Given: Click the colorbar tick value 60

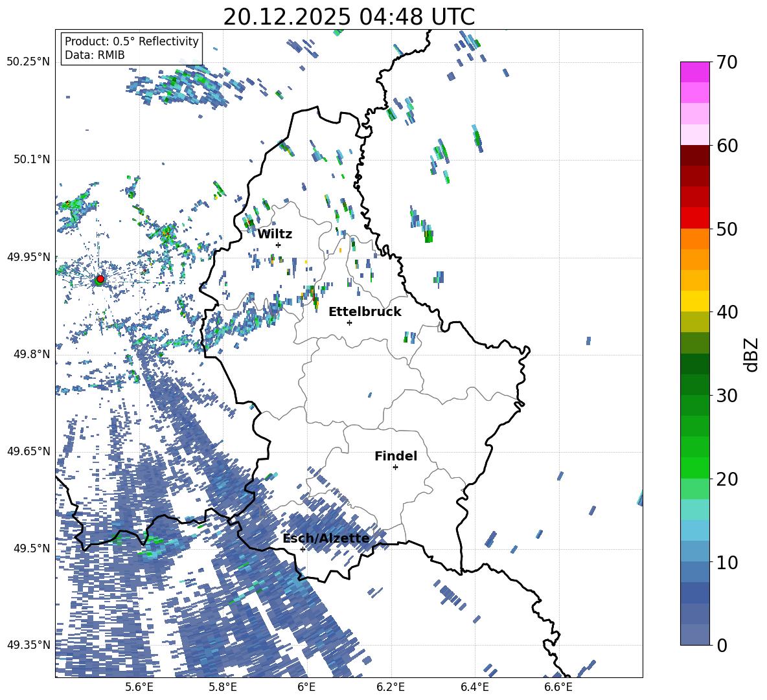Looking at the screenshot, I should 727,146.
